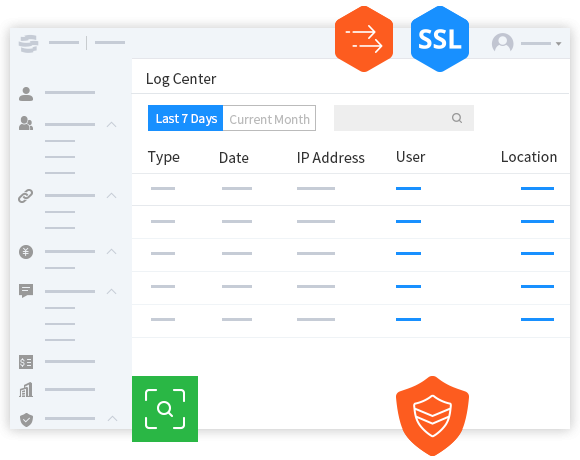Select the yen currency sidebar icon

coord(26,252)
